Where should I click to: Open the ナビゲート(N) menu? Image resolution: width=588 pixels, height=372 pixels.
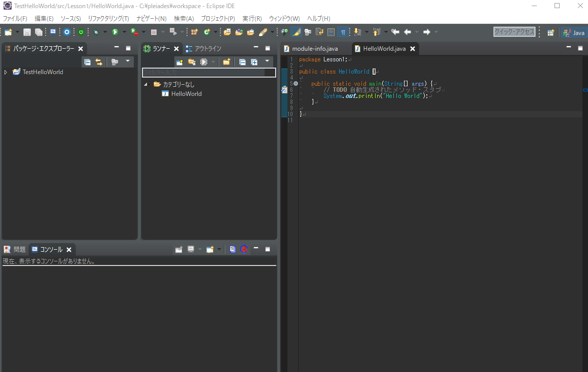[x=151, y=18]
